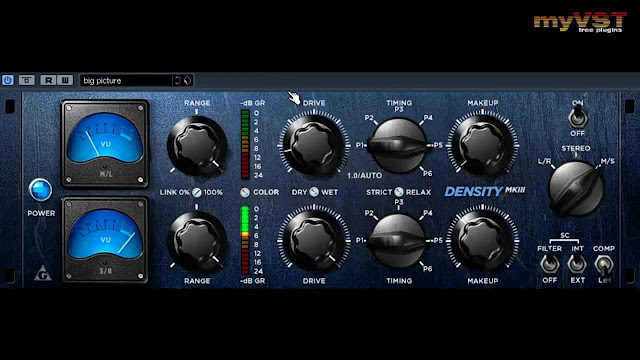Flip the COMP/LIM toggle switch
The height and width of the screenshot is (360, 640).
604,265
